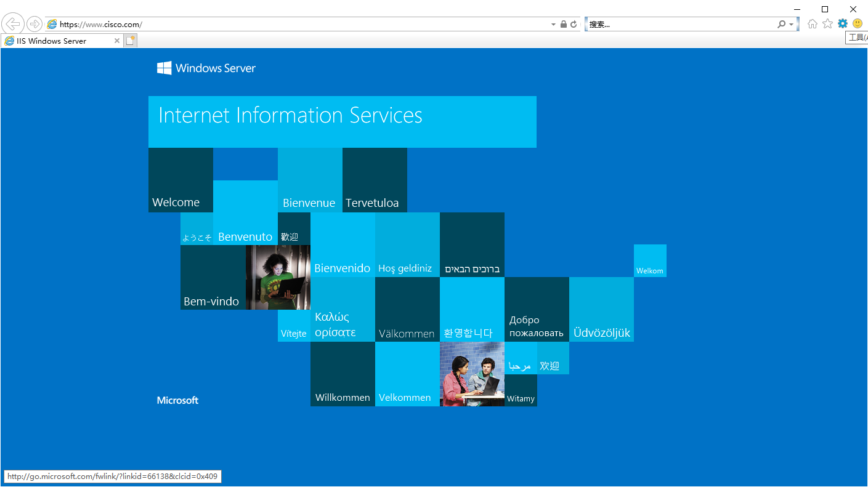The width and height of the screenshot is (868, 487).
Task: Expand the address bar history dropdown
Action: [553, 25]
